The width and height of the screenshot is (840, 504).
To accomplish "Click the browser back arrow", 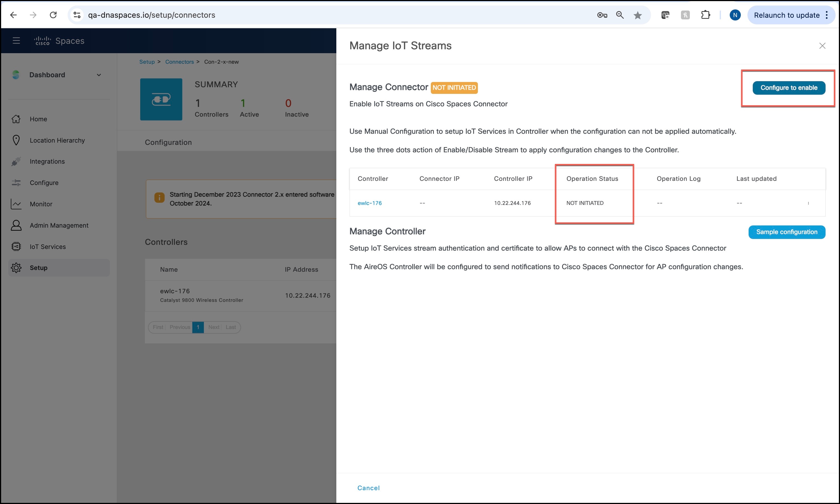I will [13, 15].
